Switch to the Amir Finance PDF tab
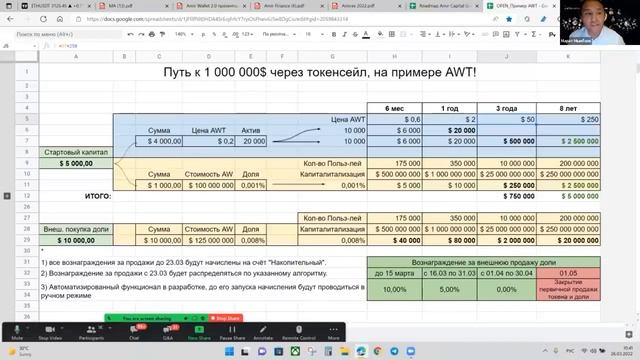 tap(289, 6)
